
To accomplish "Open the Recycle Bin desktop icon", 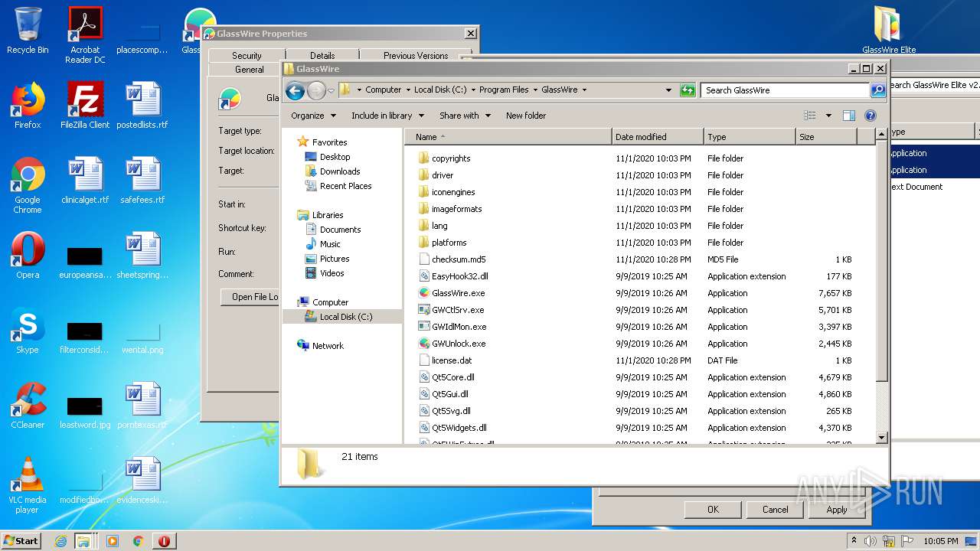I will (x=28, y=31).
